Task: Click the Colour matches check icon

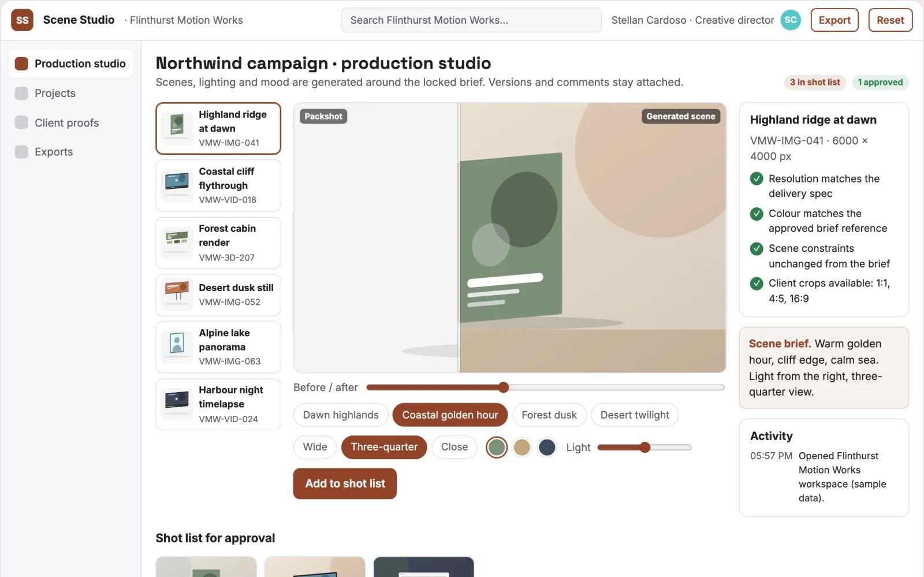Action: 757,214
